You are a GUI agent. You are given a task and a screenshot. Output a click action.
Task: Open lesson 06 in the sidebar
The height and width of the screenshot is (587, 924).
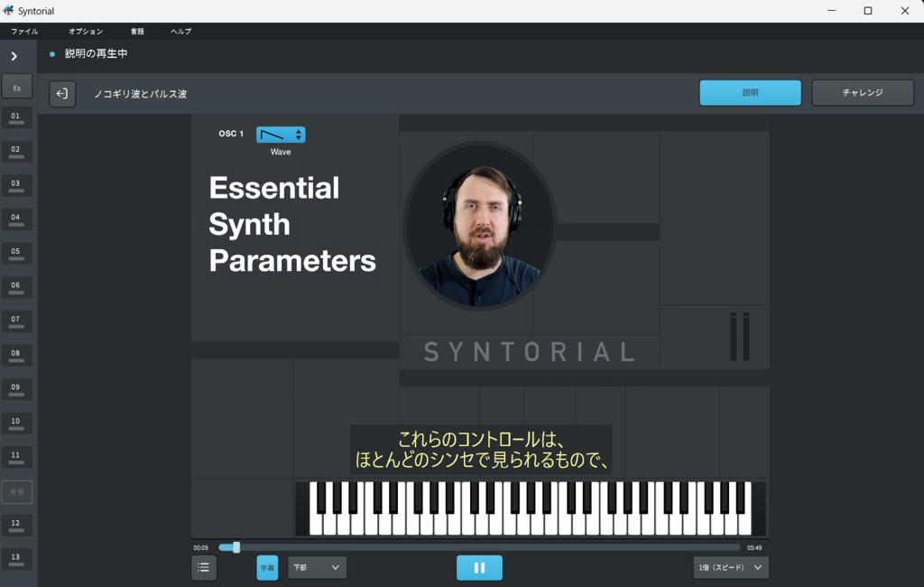click(16, 288)
